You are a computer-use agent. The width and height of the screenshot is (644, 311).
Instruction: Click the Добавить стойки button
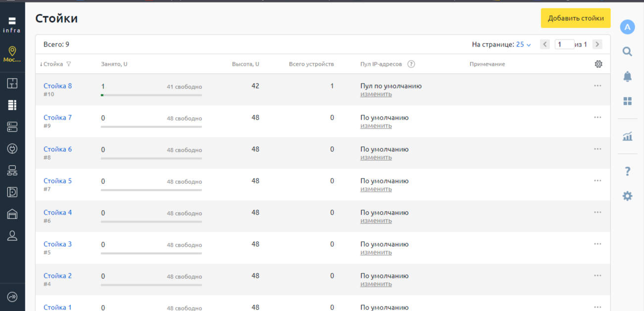click(575, 18)
